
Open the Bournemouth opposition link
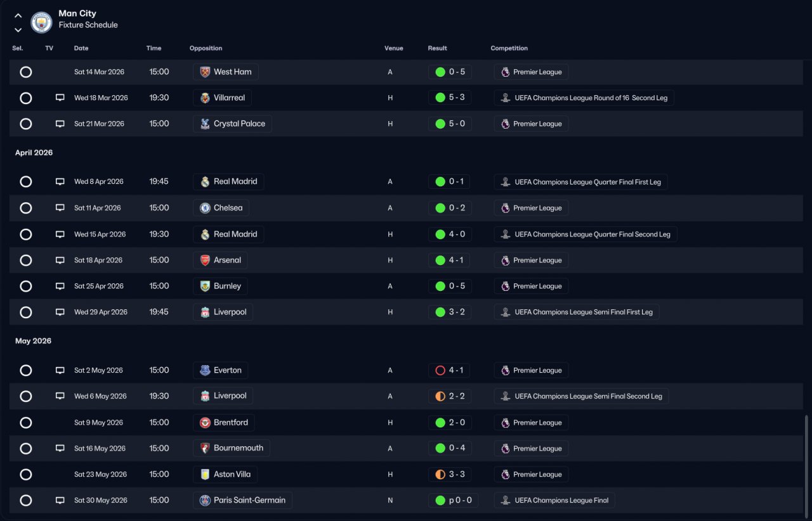point(232,448)
